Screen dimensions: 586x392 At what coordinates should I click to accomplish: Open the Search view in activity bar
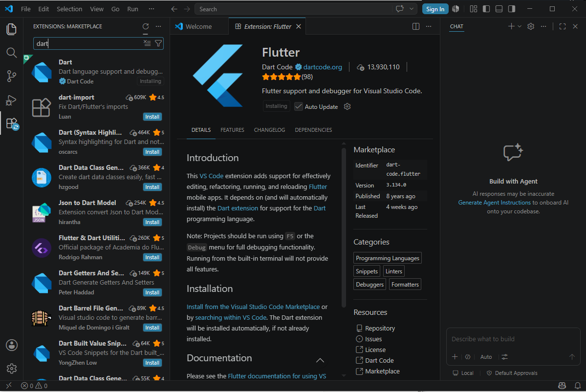click(x=12, y=53)
